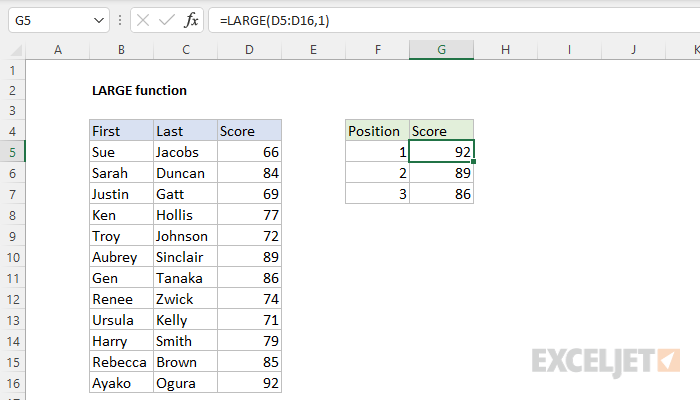This screenshot has width=700, height=400.
Task: Click the fill handle of selected cell G5
Action: tap(473, 162)
